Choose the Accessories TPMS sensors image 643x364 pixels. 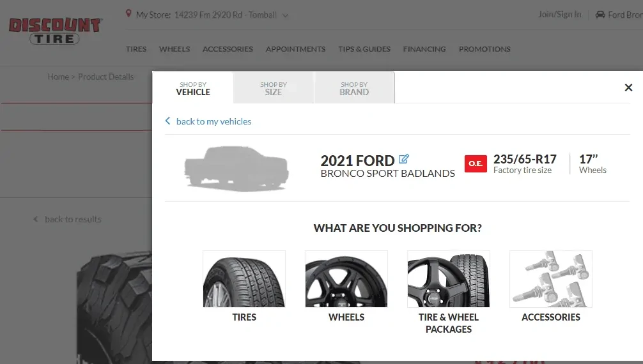coord(551,278)
